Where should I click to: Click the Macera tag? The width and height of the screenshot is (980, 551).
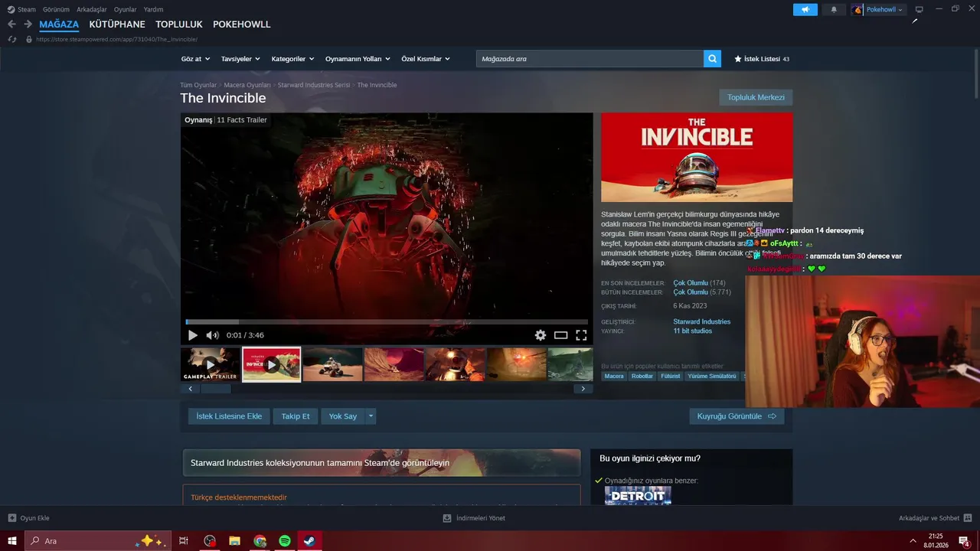coord(614,376)
